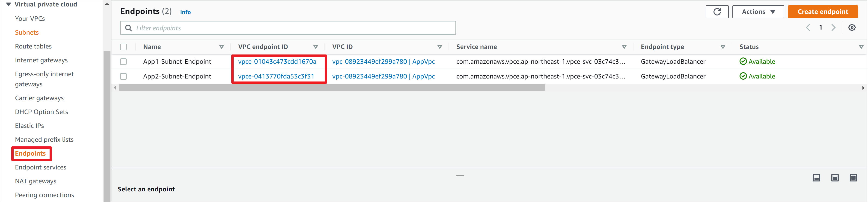The width and height of the screenshot is (868, 202).
Task: Click Available status icon for App1-Subnet-Endpoint
Action: pos(743,61)
